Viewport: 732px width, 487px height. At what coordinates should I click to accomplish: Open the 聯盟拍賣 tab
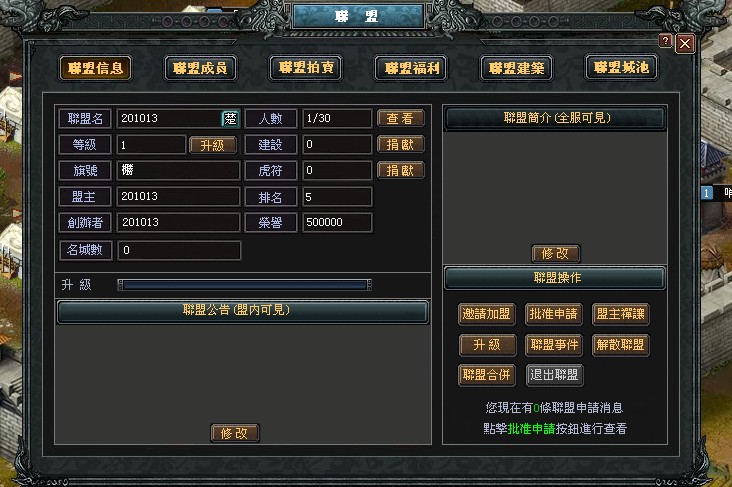306,68
